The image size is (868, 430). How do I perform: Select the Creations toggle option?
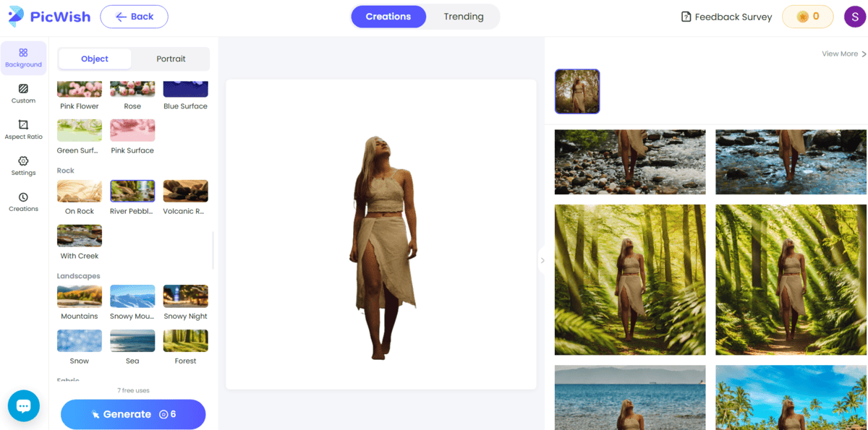click(388, 17)
